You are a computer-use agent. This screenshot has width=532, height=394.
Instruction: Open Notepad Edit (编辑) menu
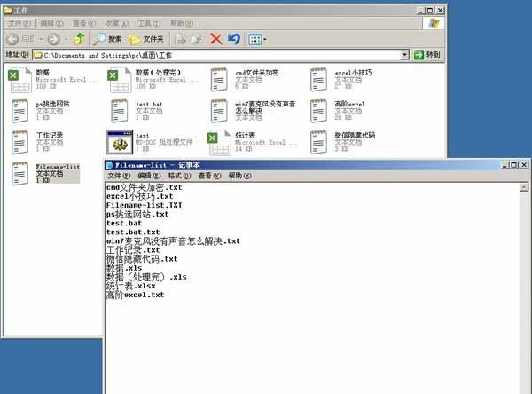(149, 176)
